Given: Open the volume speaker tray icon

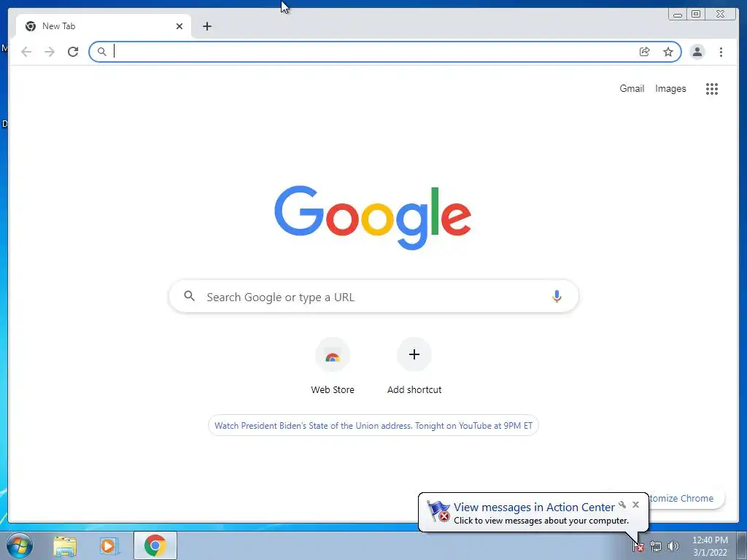Looking at the screenshot, I should coord(673,547).
